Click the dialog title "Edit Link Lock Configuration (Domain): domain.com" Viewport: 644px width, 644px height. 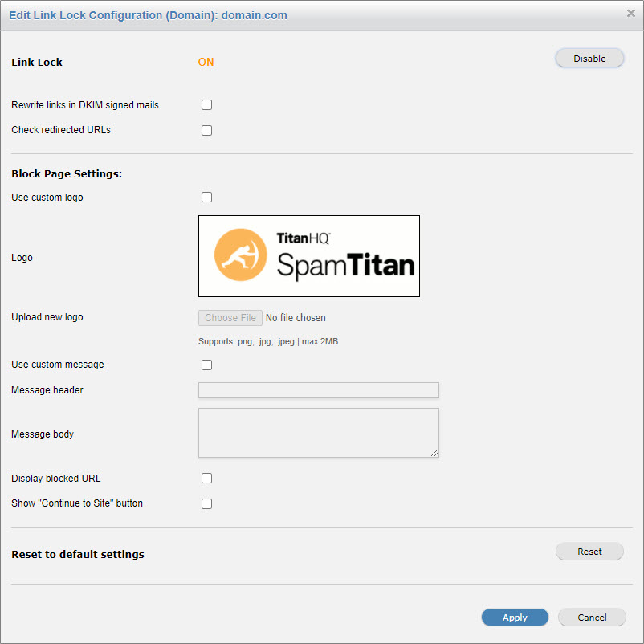point(148,15)
